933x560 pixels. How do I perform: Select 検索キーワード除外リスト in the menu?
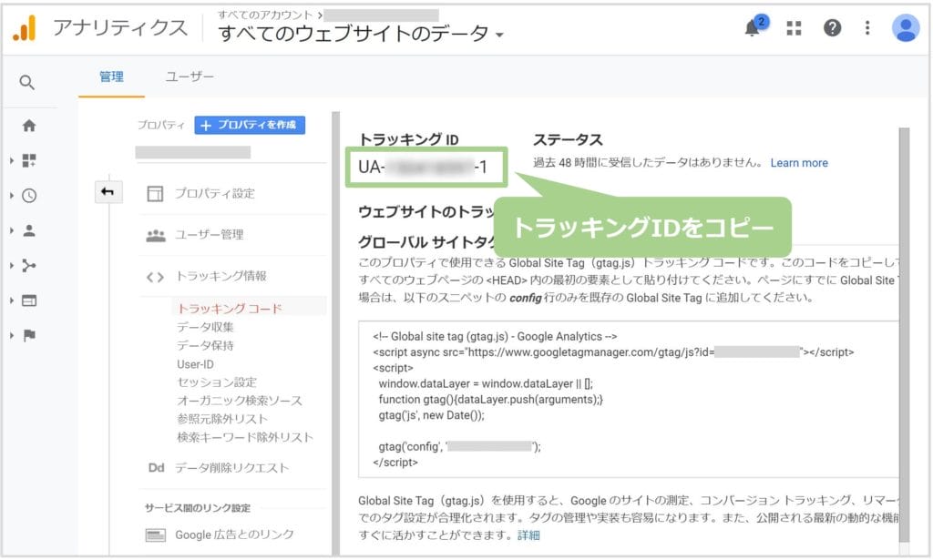click(x=244, y=438)
